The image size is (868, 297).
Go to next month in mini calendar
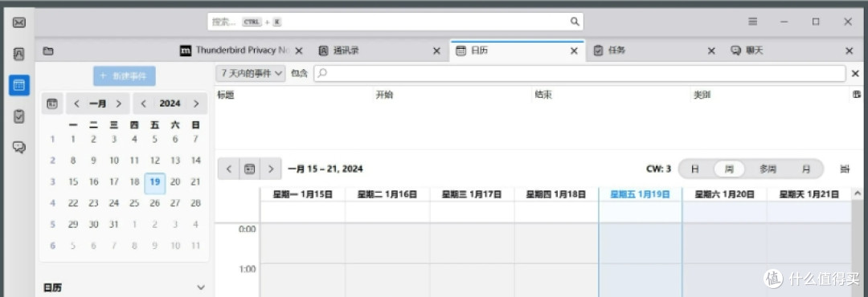pos(118,104)
